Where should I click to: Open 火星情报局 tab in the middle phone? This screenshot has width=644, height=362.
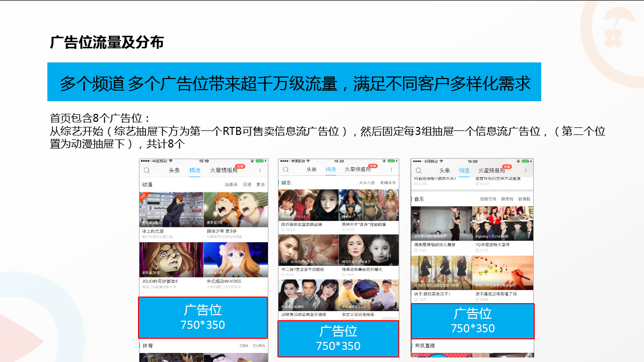tap(359, 170)
